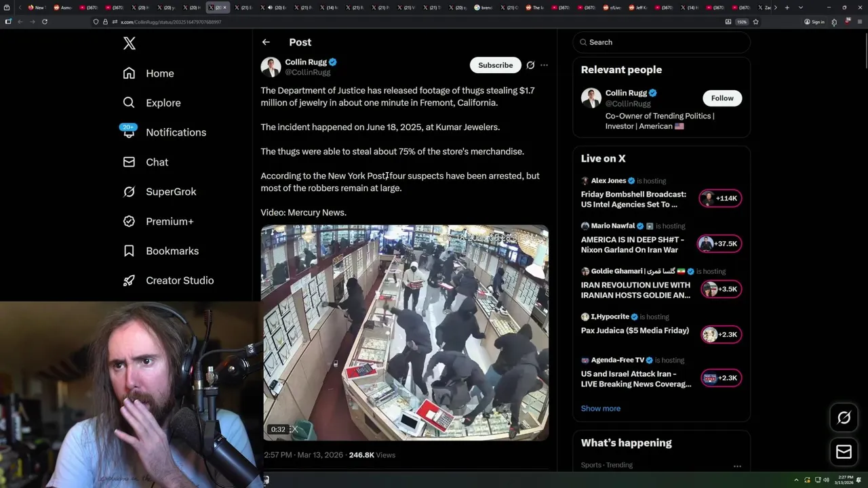Open Collin Rugg's post avatar

271,66
